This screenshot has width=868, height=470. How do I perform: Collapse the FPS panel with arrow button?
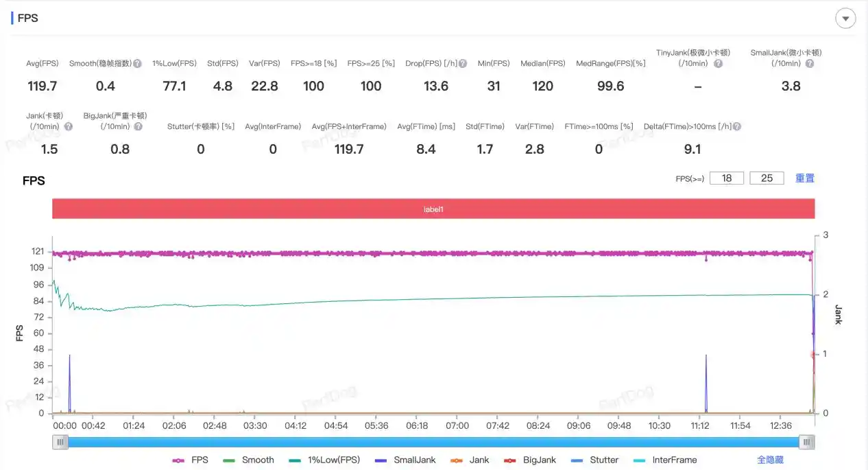tap(845, 19)
